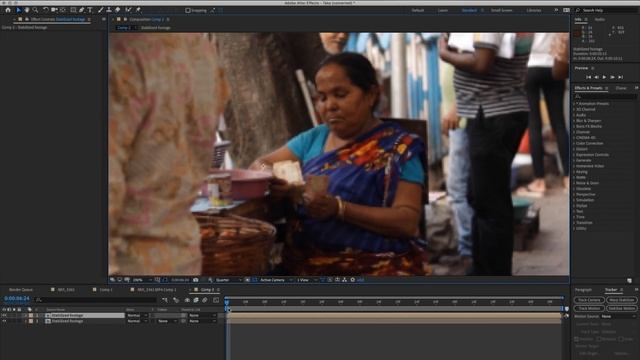The height and width of the screenshot is (360, 640).
Task: Click the Warp Stabilizer button
Action: point(621,300)
